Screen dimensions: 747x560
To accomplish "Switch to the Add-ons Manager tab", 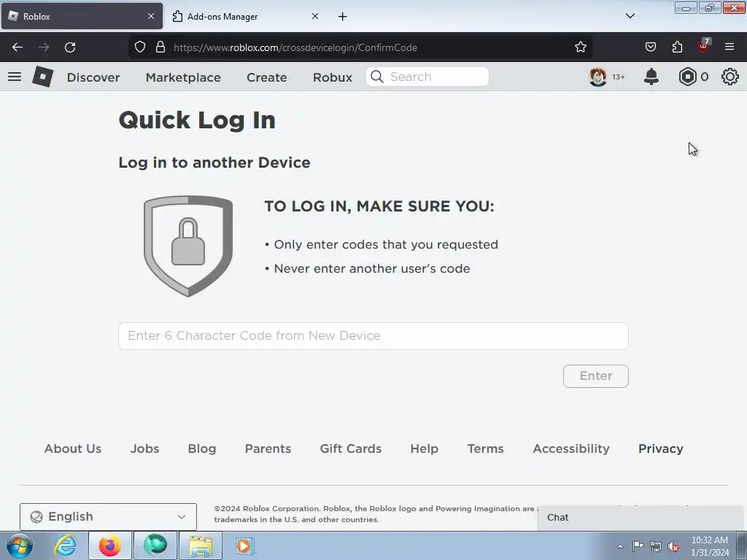I will [x=245, y=16].
